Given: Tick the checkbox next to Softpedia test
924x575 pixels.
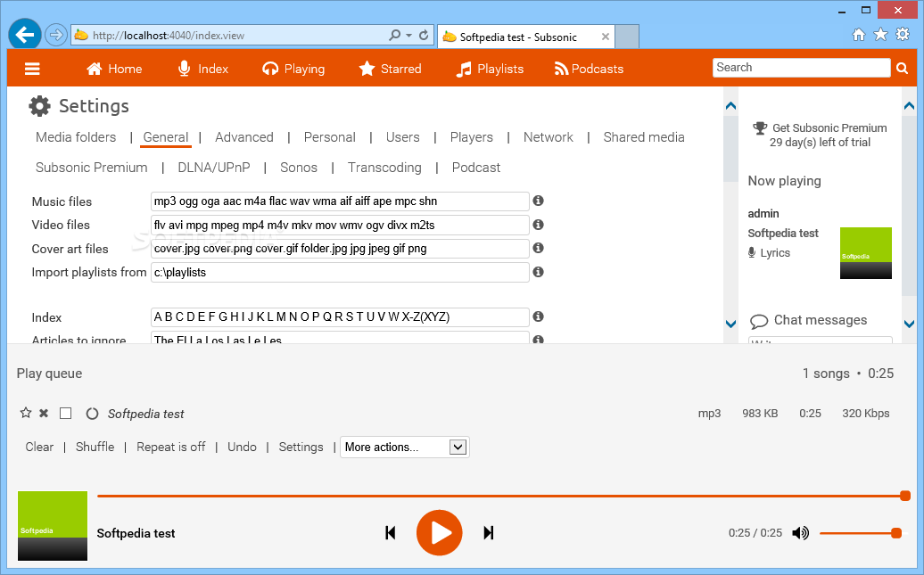Looking at the screenshot, I should [x=65, y=414].
